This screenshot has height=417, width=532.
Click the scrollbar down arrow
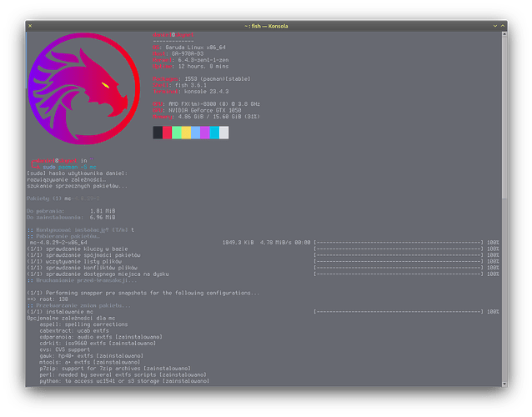click(504, 384)
